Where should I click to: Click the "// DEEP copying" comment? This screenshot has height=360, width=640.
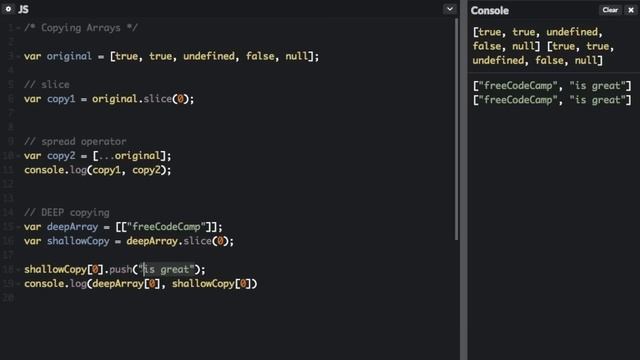[67, 213]
